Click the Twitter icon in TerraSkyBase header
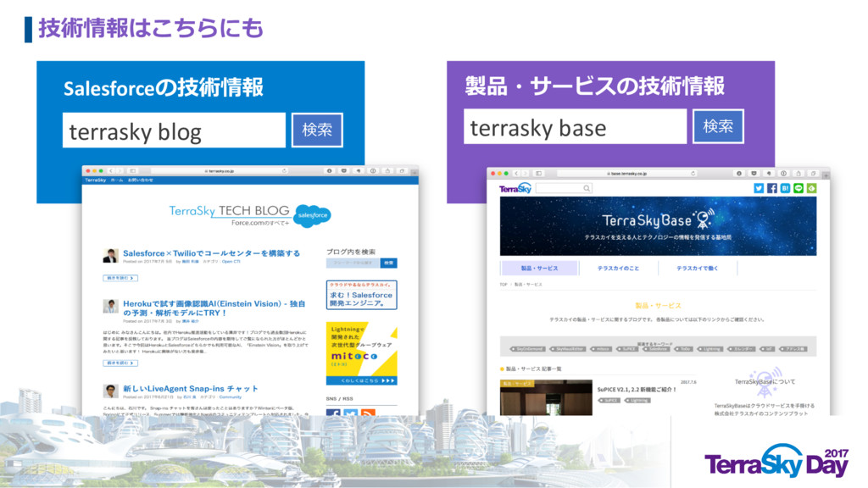 pos(759,188)
